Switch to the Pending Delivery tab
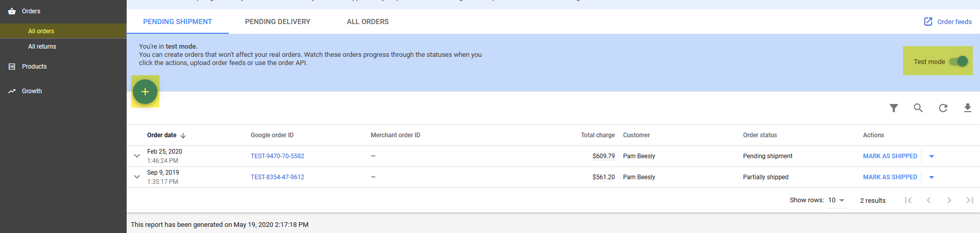The height and width of the screenshot is (233, 980). [277, 22]
